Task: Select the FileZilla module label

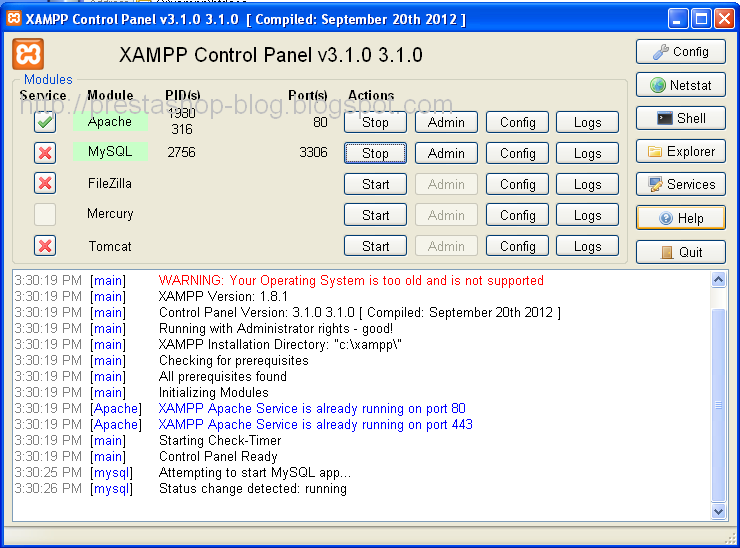Action: (109, 183)
